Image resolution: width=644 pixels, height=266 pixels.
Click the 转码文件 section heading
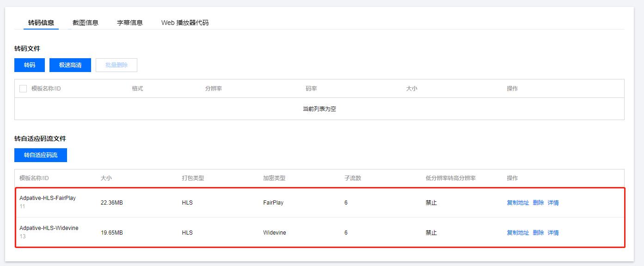[x=27, y=48]
